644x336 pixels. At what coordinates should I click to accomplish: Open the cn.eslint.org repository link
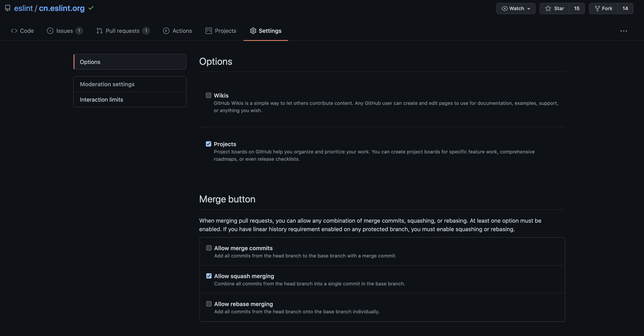pos(62,8)
